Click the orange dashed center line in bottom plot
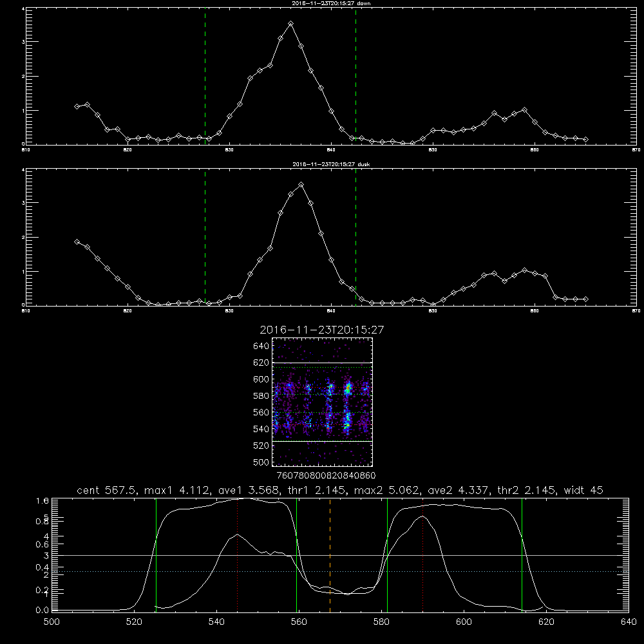 (x=330, y=554)
